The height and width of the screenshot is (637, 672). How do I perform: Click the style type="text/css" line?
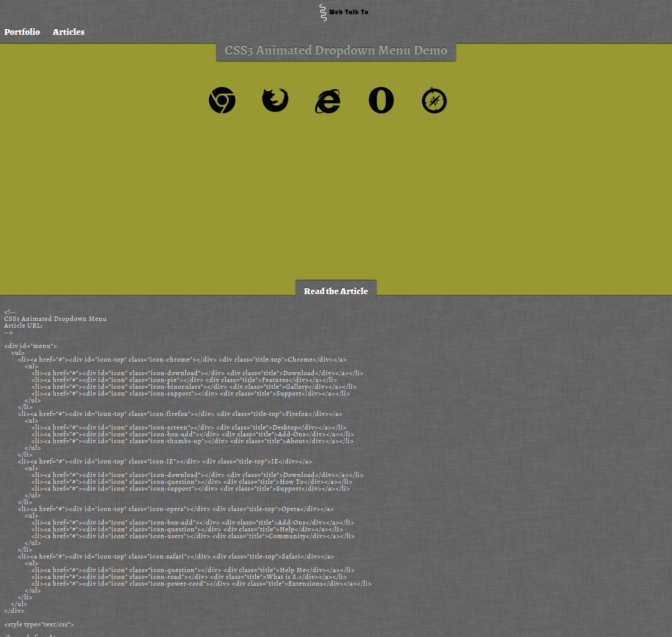[x=39, y=624]
